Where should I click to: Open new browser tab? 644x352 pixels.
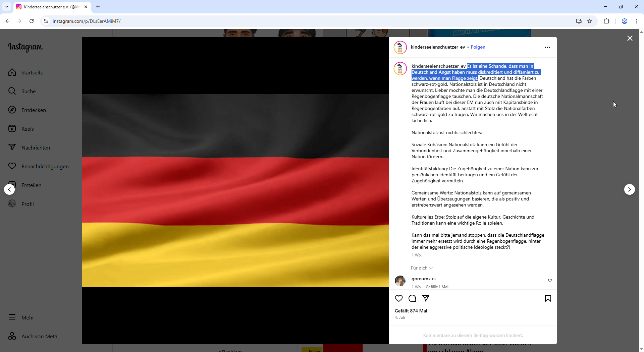98,7
